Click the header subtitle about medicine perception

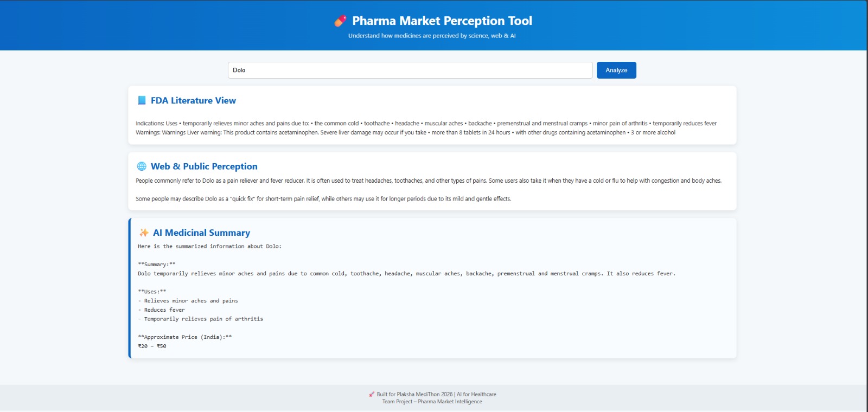click(x=432, y=36)
